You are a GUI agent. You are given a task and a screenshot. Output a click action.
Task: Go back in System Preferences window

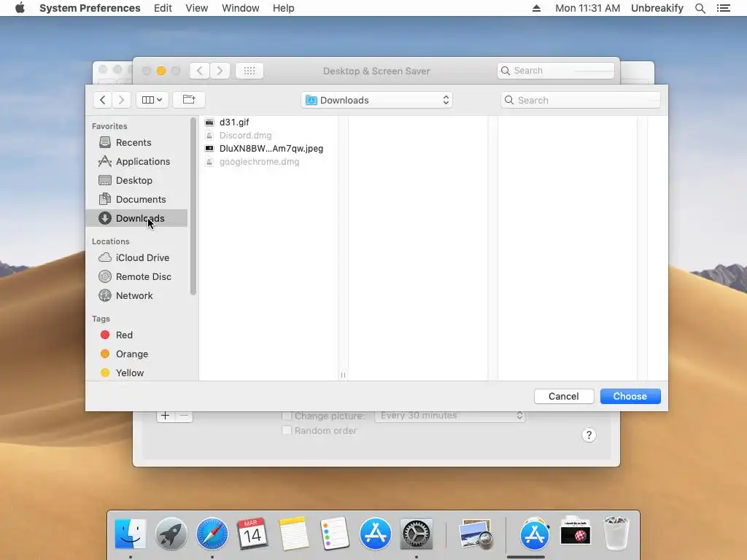pos(200,71)
